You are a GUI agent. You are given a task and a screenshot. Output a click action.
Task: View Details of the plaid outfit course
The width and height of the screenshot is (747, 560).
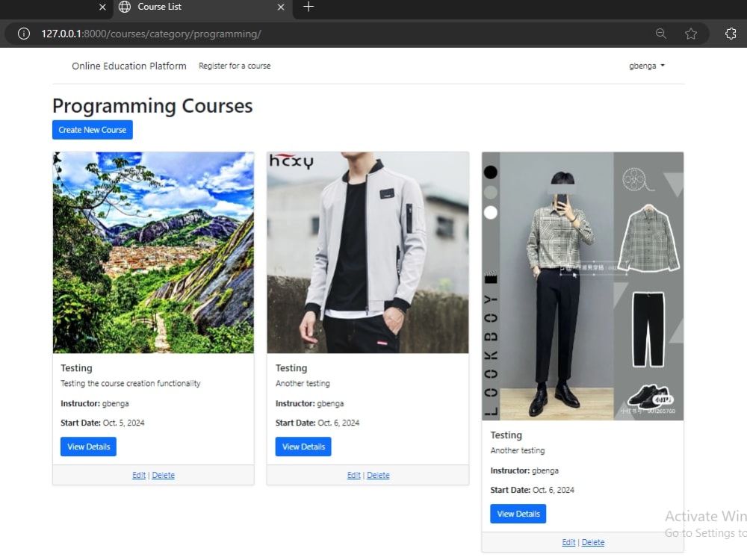[x=518, y=514]
